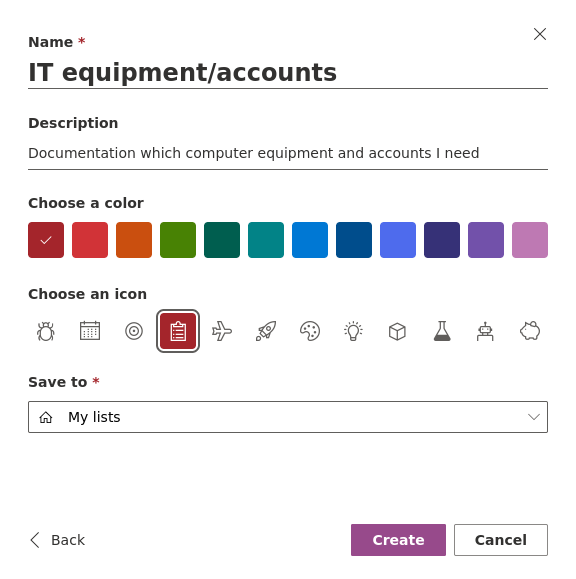Image resolution: width=576 pixels, height=579 pixels.
Task: Pick the target bullseye icon
Action: (134, 331)
